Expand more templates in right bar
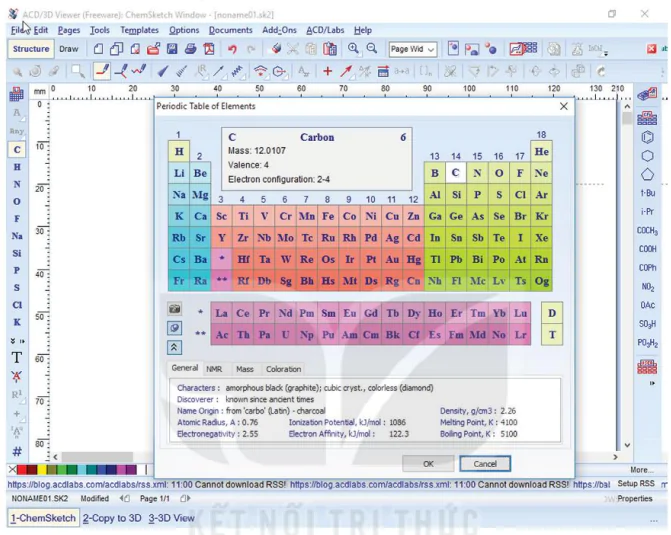This screenshot has height=535, width=671. (652, 383)
